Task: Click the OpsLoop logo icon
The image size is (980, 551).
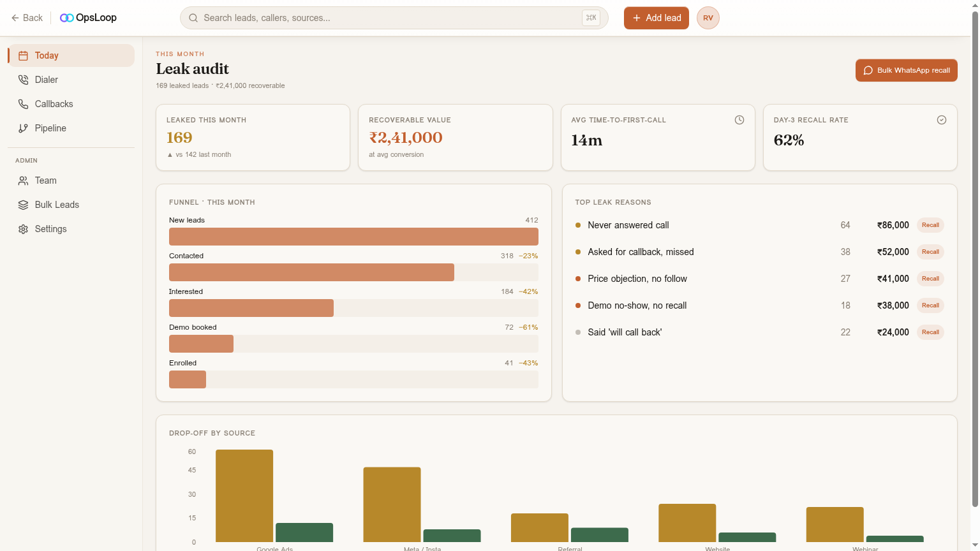Action: [x=66, y=18]
